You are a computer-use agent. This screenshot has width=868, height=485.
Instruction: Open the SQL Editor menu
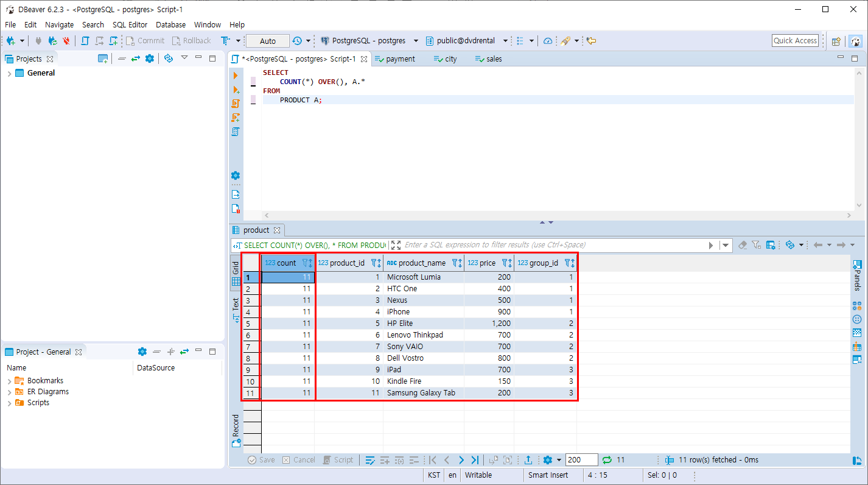click(x=130, y=24)
